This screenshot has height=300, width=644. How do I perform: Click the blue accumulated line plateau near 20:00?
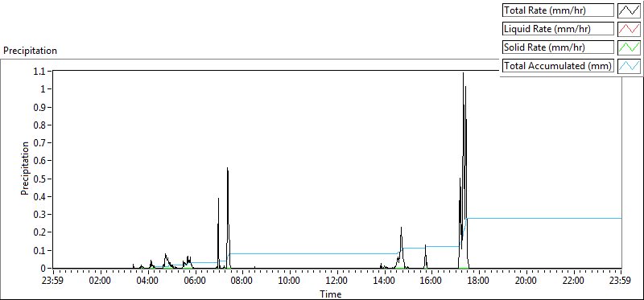click(526, 218)
